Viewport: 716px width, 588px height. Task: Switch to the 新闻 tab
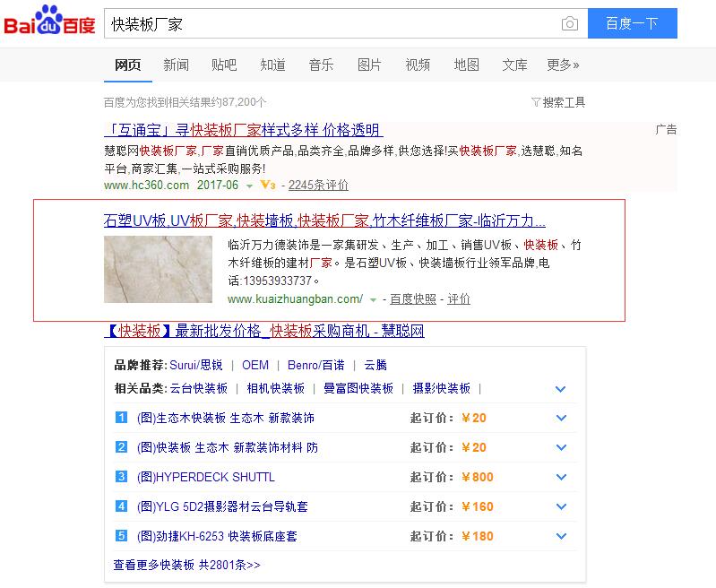tap(177, 65)
